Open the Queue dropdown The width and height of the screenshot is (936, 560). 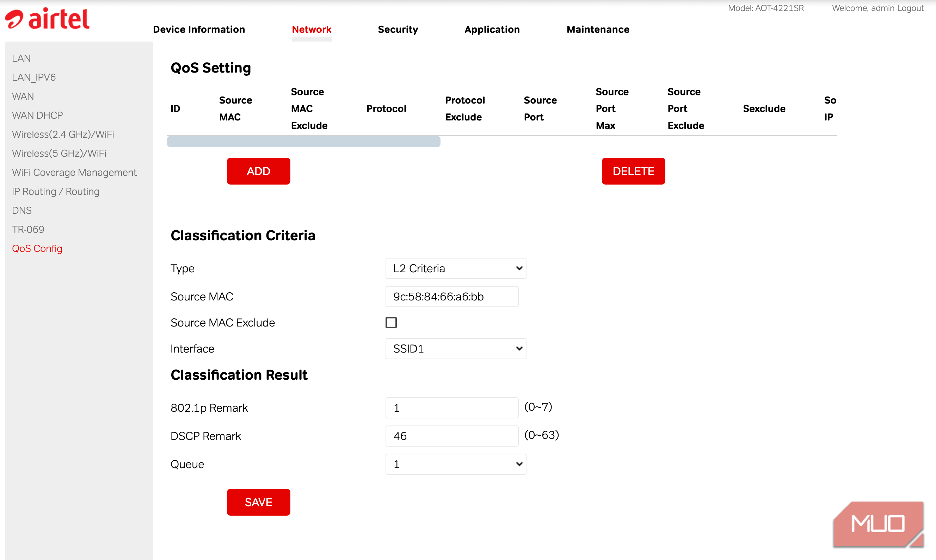(x=456, y=464)
